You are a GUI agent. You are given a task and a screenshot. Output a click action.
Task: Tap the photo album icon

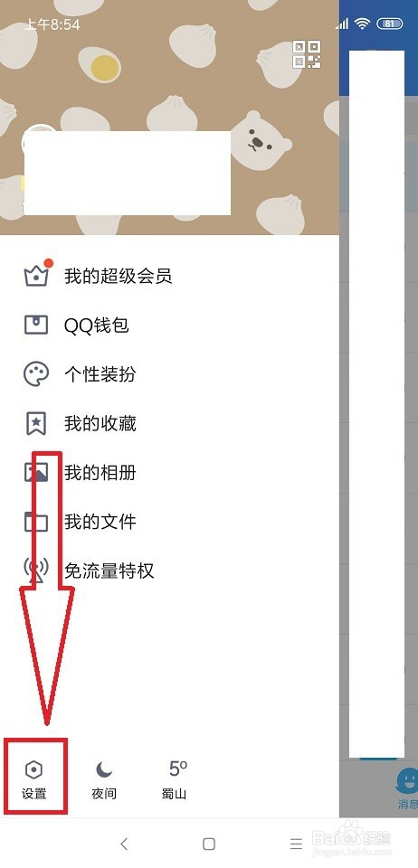pyautogui.click(x=36, y=472)
